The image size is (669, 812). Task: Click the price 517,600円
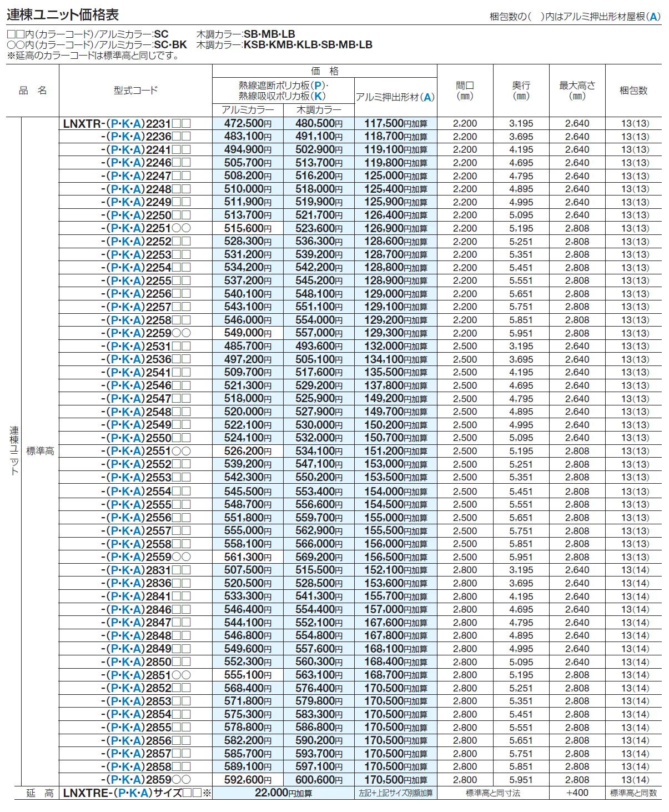pos(319,372)
